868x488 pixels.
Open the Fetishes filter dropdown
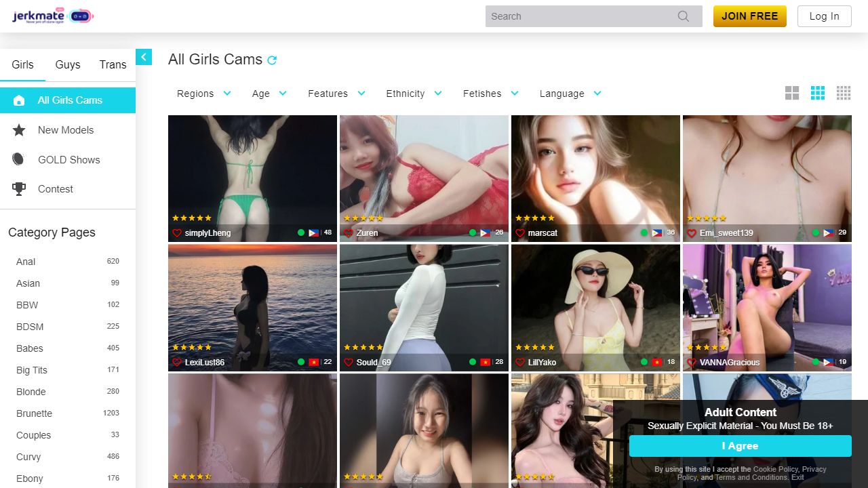click(x=490, y=94)
